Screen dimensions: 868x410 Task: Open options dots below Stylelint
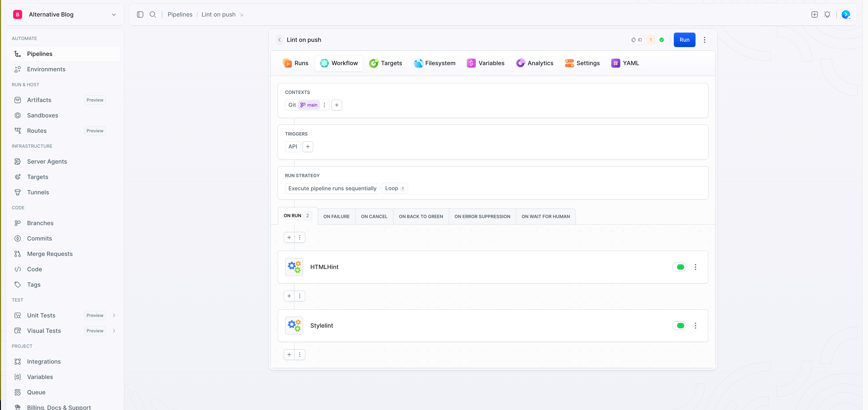click(x=300, y=355)
